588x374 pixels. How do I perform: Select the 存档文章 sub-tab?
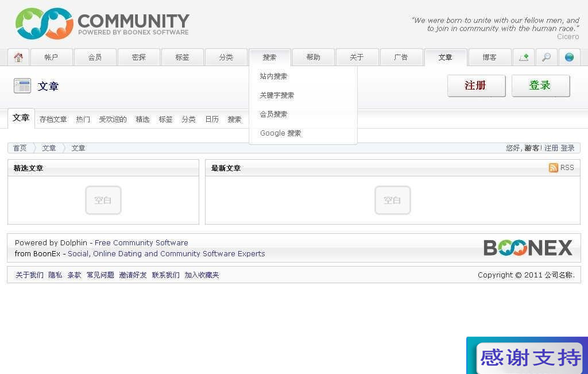(53, 119)
